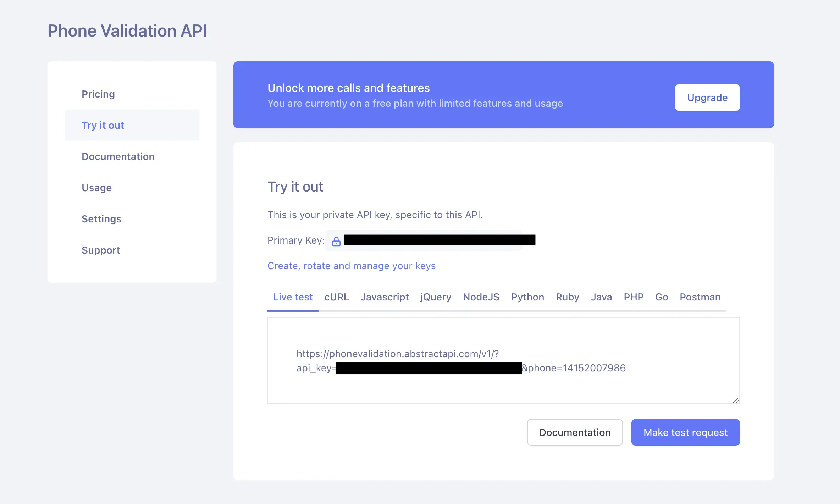Select Try it out in sidebar
Image resolution: width=840 pixels, height=504 pixels.
coord(132,125)
